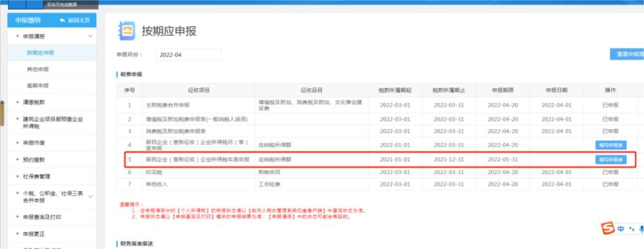Collapse the 申报清册 chevron in sidebar
Viewport: 644px width, 249px height.
91,37
